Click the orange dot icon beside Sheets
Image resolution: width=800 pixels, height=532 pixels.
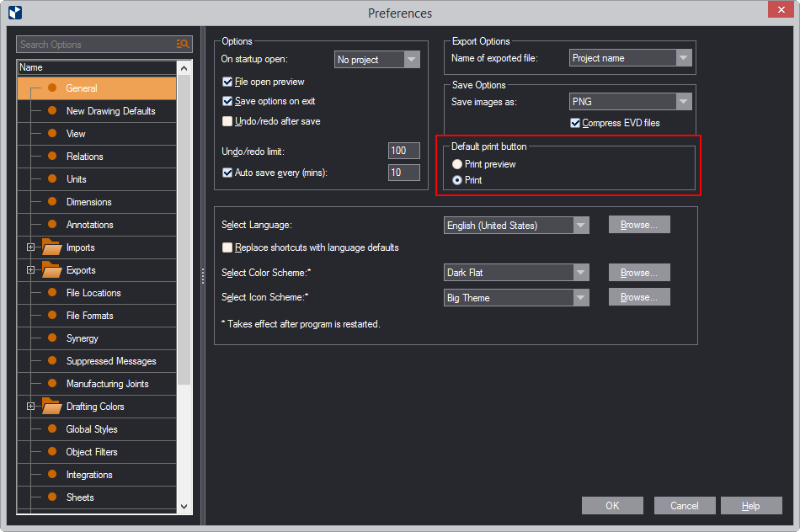[x=52, y=497]
